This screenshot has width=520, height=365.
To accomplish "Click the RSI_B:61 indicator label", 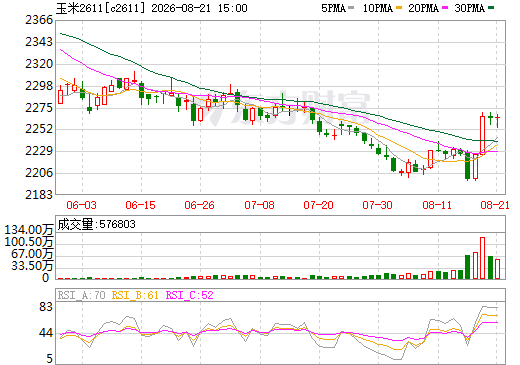I will click(x=135, y=295).
